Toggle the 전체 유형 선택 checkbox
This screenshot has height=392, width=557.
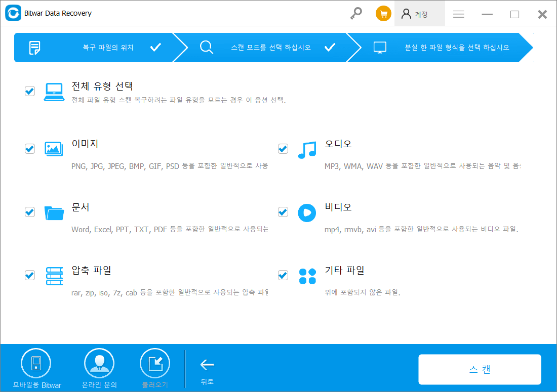30,91
